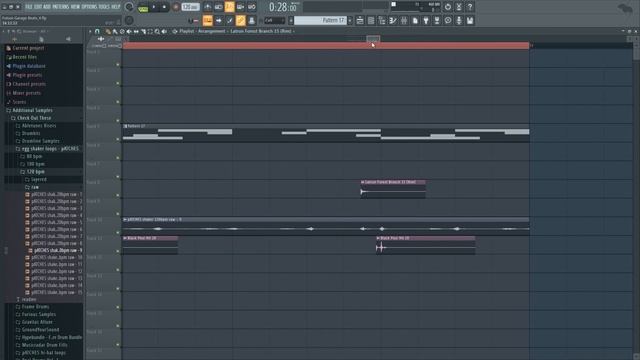Toggle the overdub/blend recording icon
The height and width of the screenshot is (360, 640).
(241, 7)
